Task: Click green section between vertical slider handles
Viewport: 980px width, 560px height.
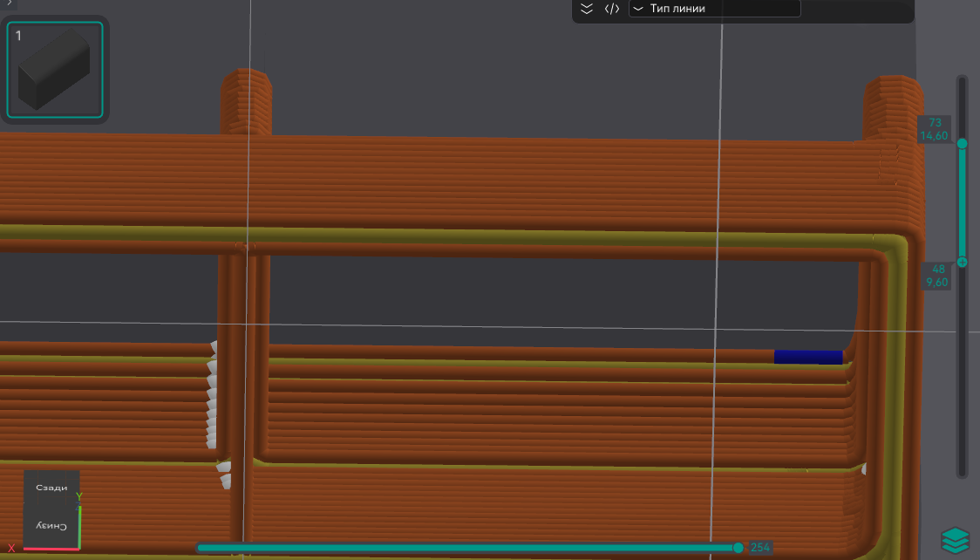Action: 963,202
